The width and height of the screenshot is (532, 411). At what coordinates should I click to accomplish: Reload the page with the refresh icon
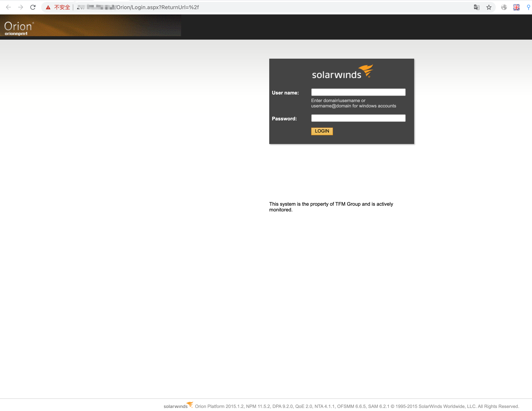pyautogui.click(x=33, y=7)
